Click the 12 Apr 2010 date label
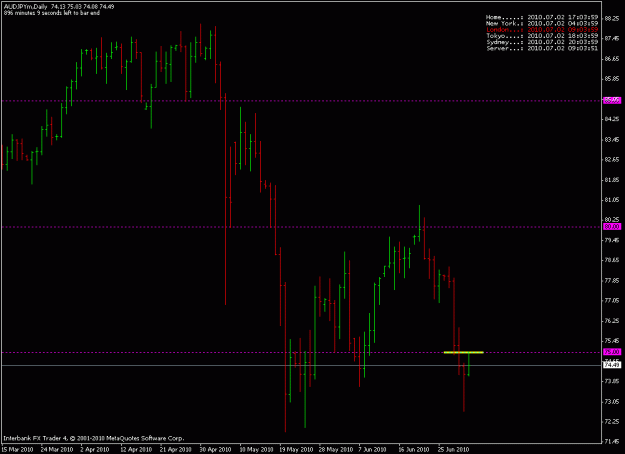 coord(136,449)
